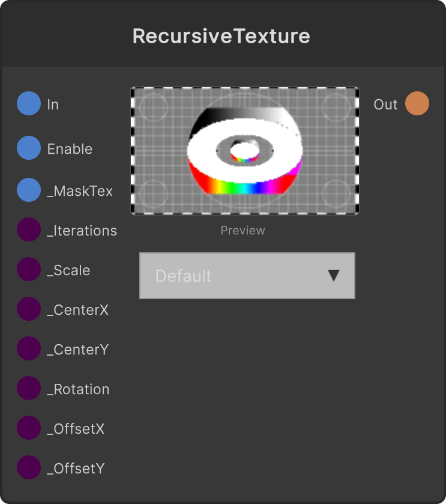The image size is (446, 504).
Task: Click the dropdown arrow beside Default
Action: coord(334,276)
